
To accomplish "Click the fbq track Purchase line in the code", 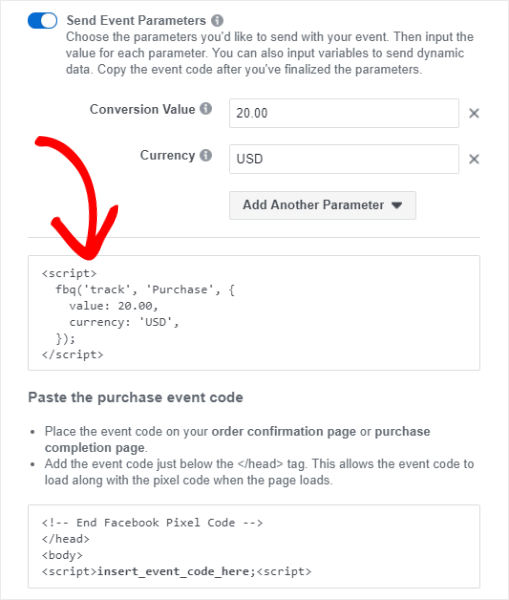I will tap(145, 290).
